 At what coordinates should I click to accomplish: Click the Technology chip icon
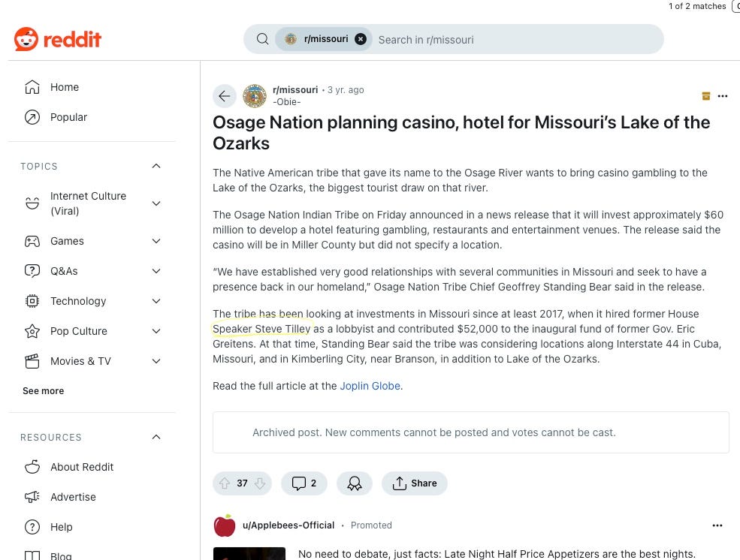point(32,301)
